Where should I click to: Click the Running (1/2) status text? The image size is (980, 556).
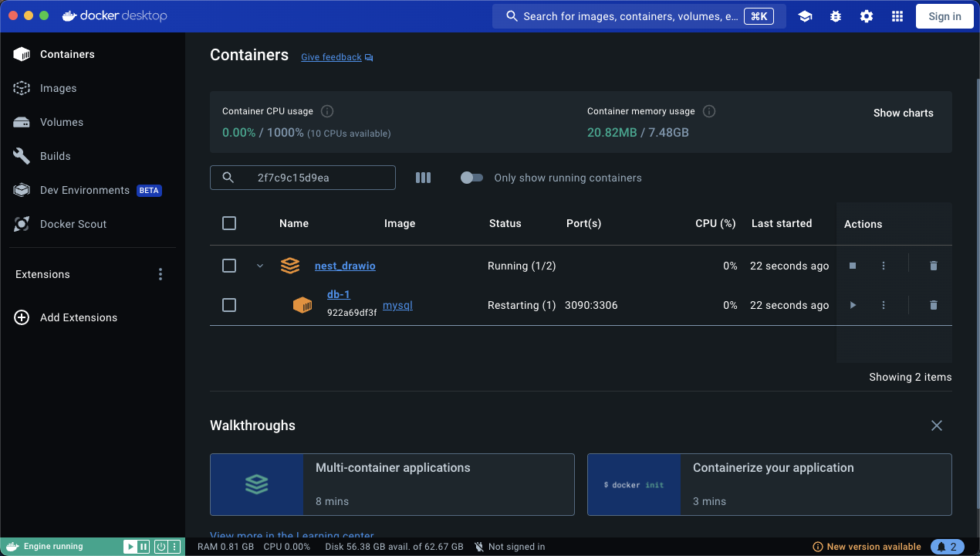tap(522, 266)
